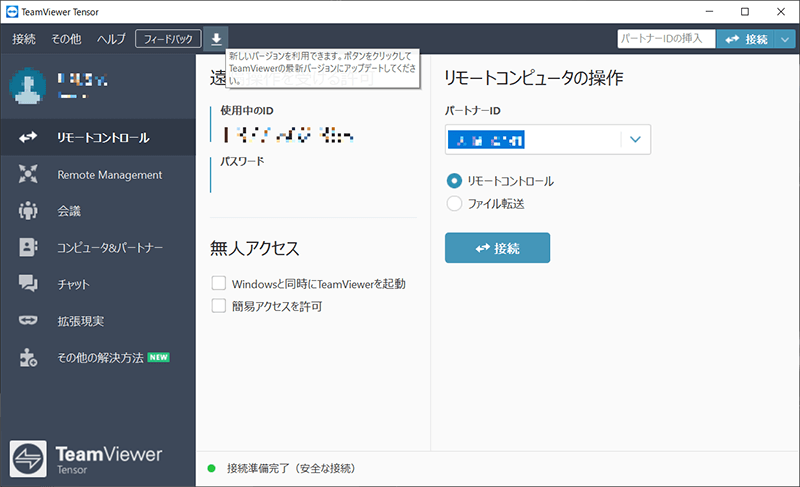Select the リモートコントロール radio button
Image resolution: width=800 pixels, height=487 pixels.
click(x=454, y=181)
